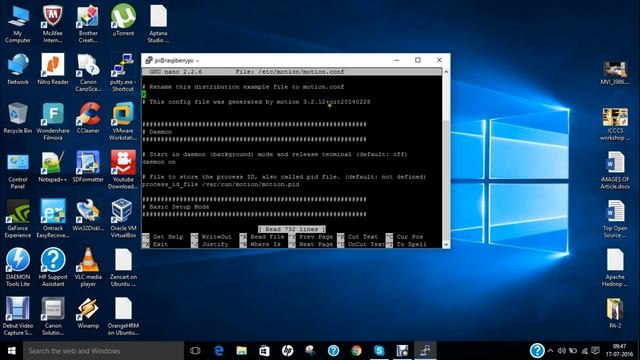The height and width of the screenshot is (360, 640).
Task: Open Task View from taskbar
Action: pos(195,351)
